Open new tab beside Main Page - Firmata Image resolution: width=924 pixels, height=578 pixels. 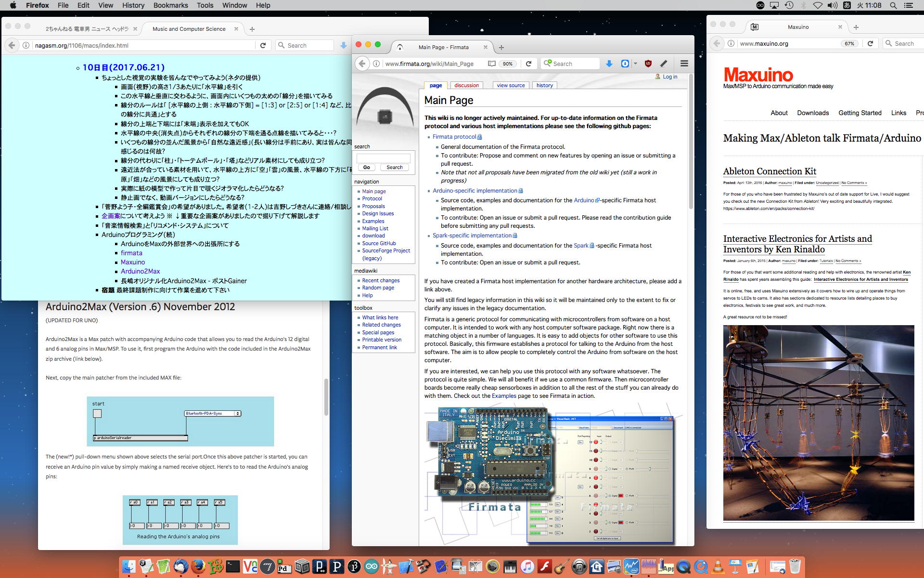tap(501, 47)
